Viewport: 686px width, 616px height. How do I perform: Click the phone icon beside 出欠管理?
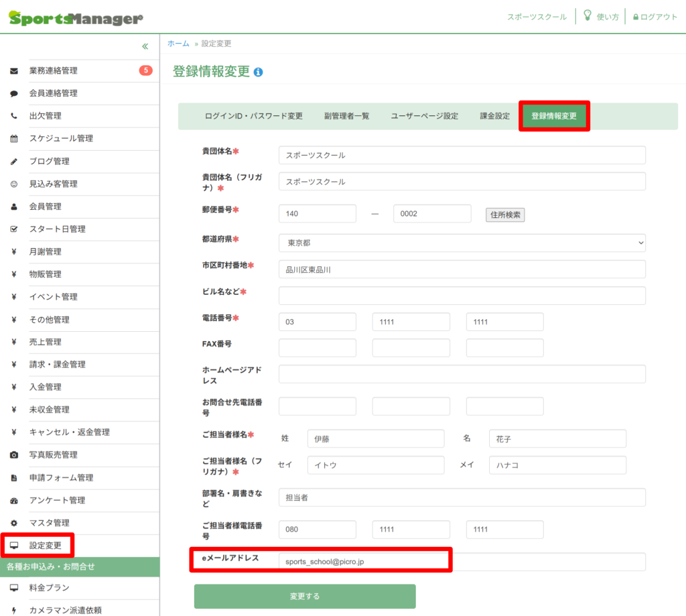(14, 116)
